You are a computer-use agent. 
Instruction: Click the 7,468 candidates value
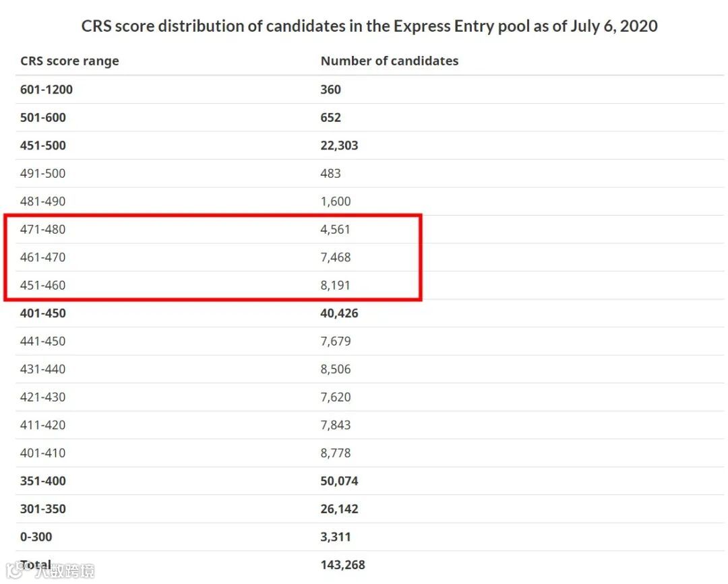336,257
